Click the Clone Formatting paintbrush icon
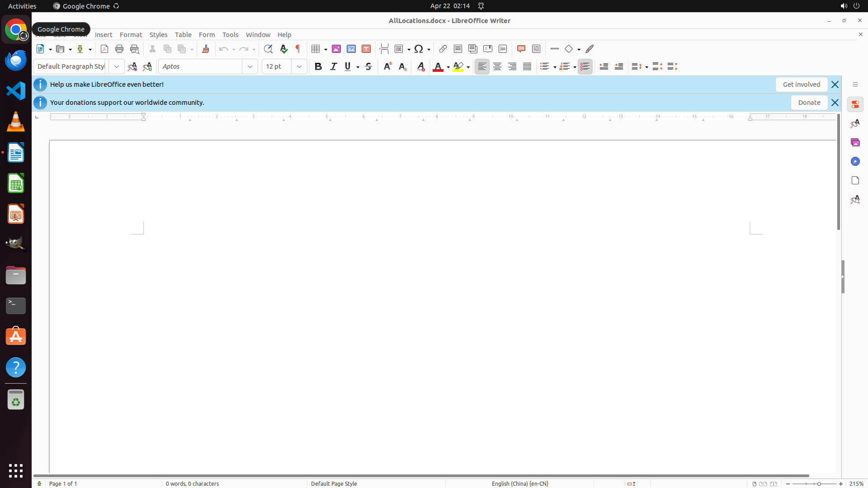The image size is (868, 488). click(x=206, y=49)
